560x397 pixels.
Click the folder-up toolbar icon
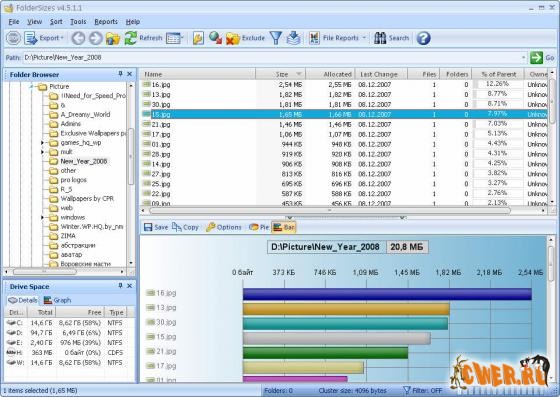113,38
